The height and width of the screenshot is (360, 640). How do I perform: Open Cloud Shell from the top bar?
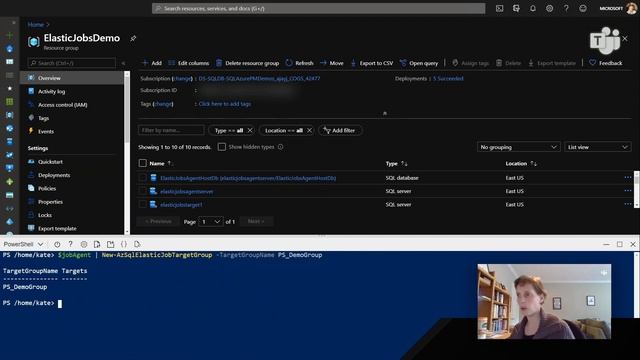[x=499, y=8]
